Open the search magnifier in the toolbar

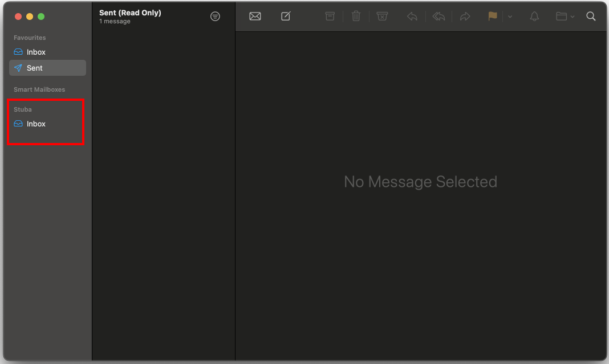(x=591, y=17)
